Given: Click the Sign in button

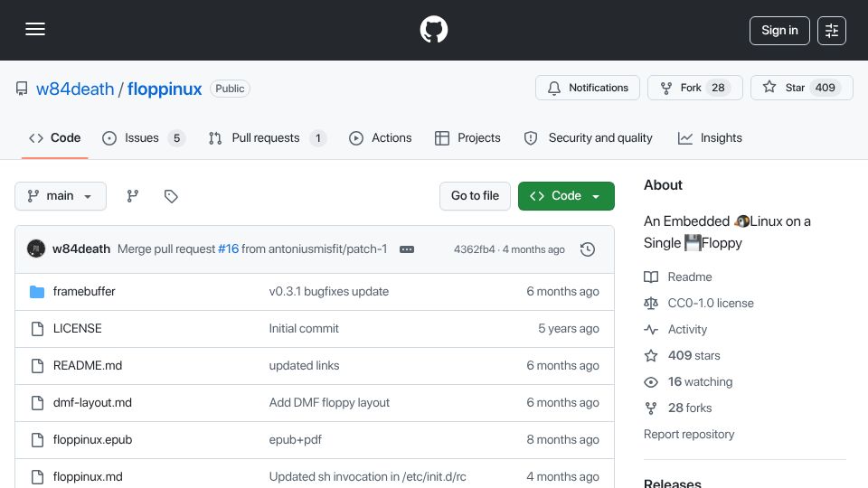Looking at the screenshot, I should [779, 31].
